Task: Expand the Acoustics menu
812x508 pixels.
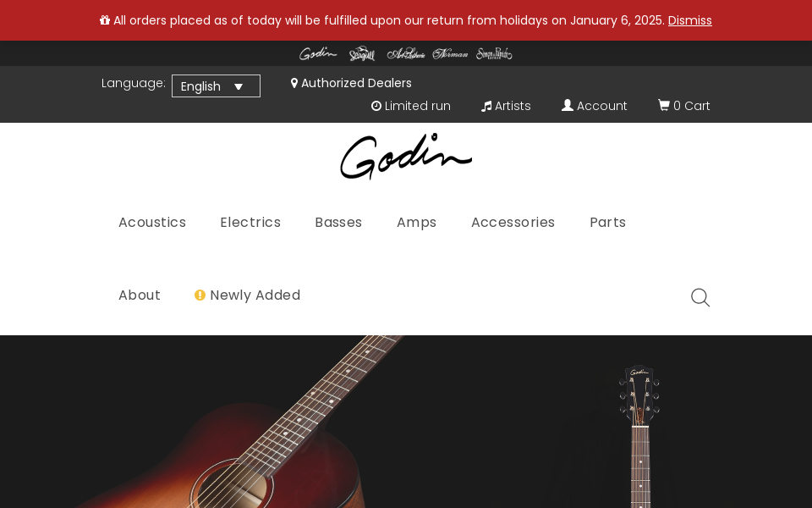Action: click(152, 222)
